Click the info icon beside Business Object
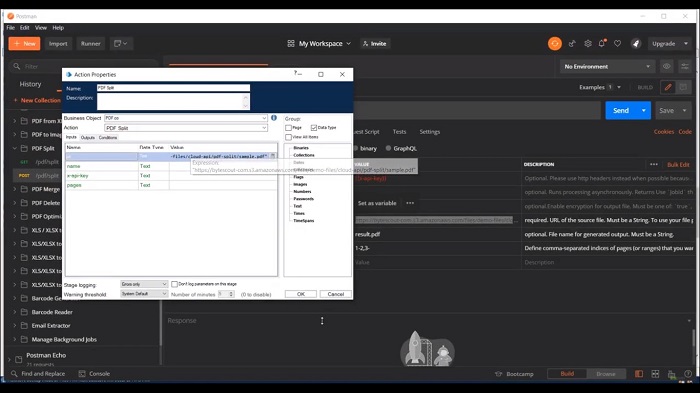 [x=274, y=118]
